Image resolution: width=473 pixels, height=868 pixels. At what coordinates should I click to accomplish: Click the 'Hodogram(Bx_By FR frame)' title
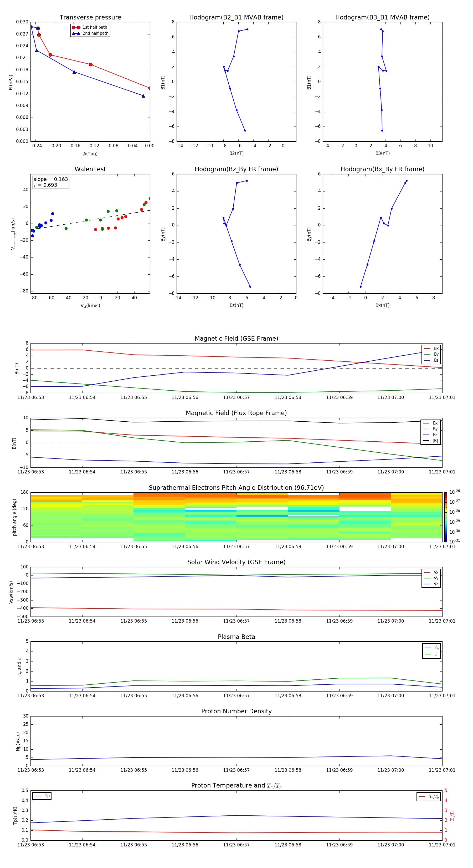pyautogui.click(x=382, y=169)
